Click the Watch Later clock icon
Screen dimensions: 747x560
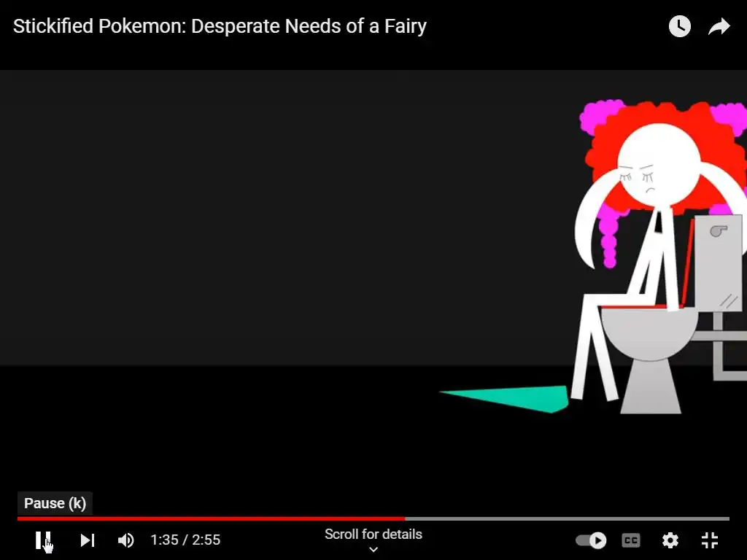pos(679,26)
